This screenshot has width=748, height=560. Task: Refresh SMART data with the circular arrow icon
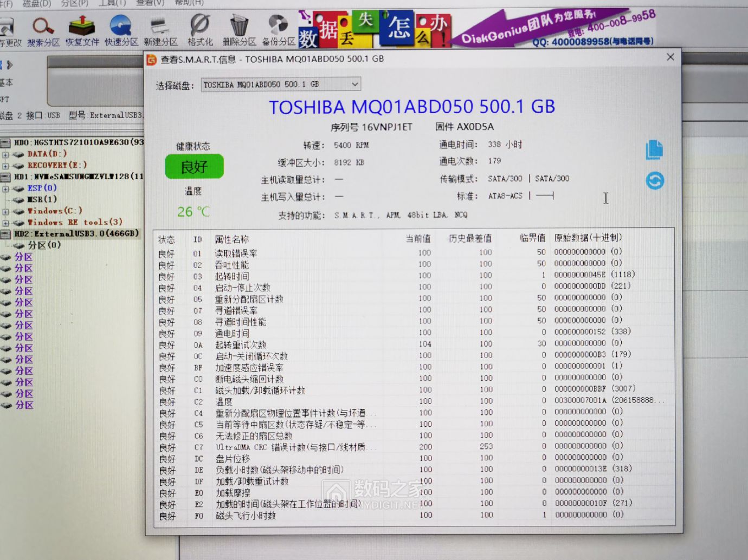click(654, 181)
